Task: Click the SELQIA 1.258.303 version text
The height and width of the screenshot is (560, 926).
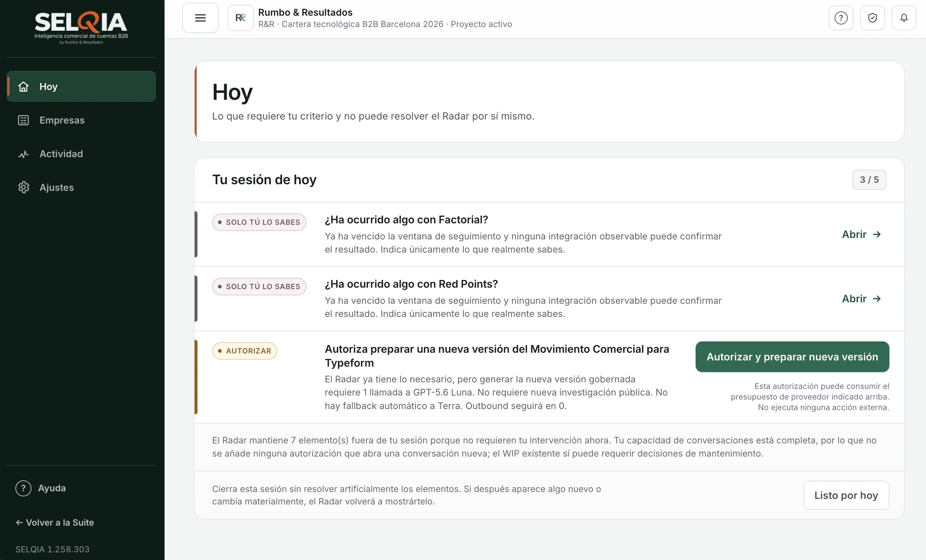Action: [52, 549]
